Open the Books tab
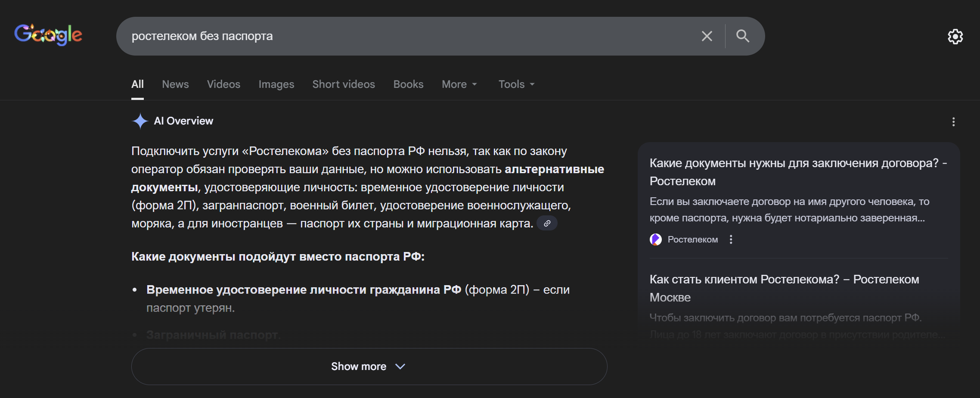 408,84
